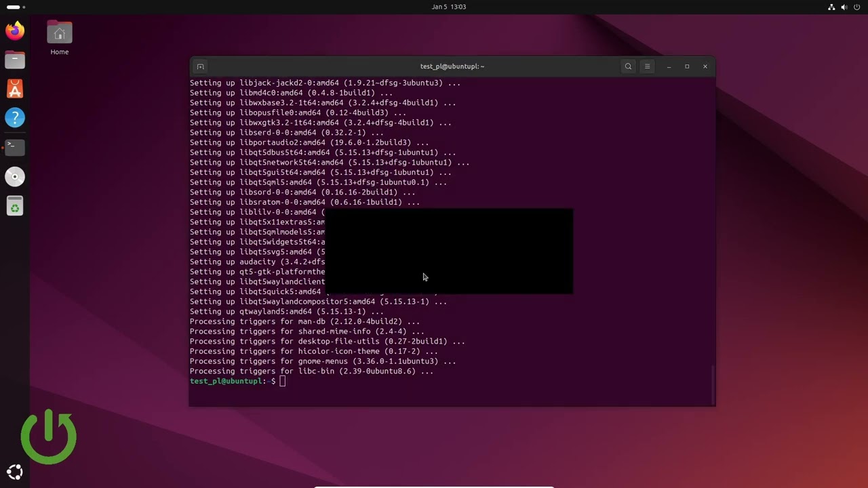Click line 'Processing triggers for man-db'
868x488 pixels.
(305, 321)
